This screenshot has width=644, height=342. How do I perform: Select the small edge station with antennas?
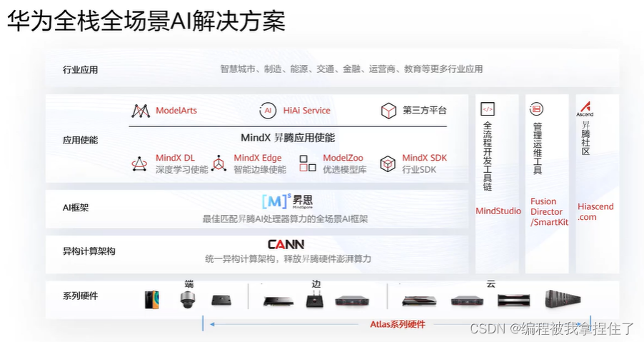(315, 299)
